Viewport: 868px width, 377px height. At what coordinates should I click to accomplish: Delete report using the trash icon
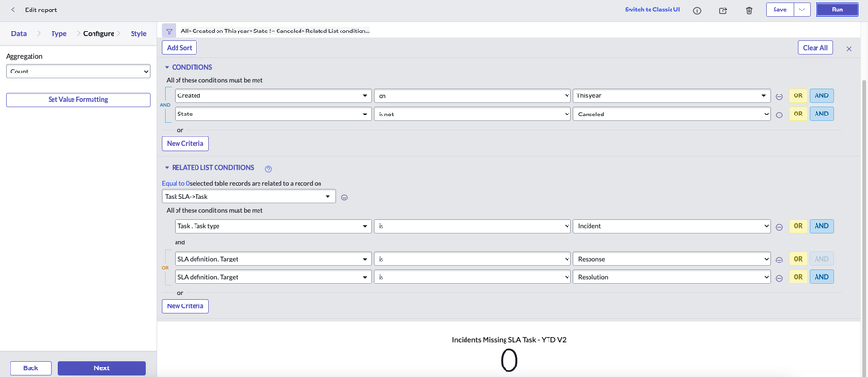[749, 10]
